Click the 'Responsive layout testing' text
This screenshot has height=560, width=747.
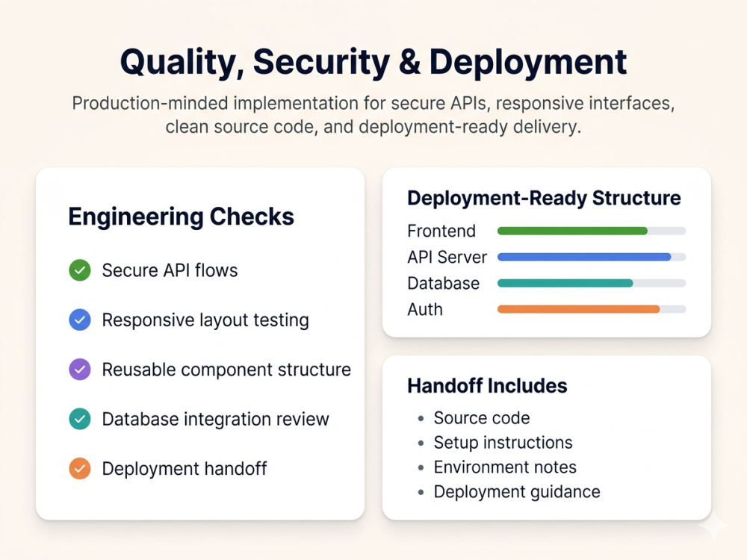205,320
